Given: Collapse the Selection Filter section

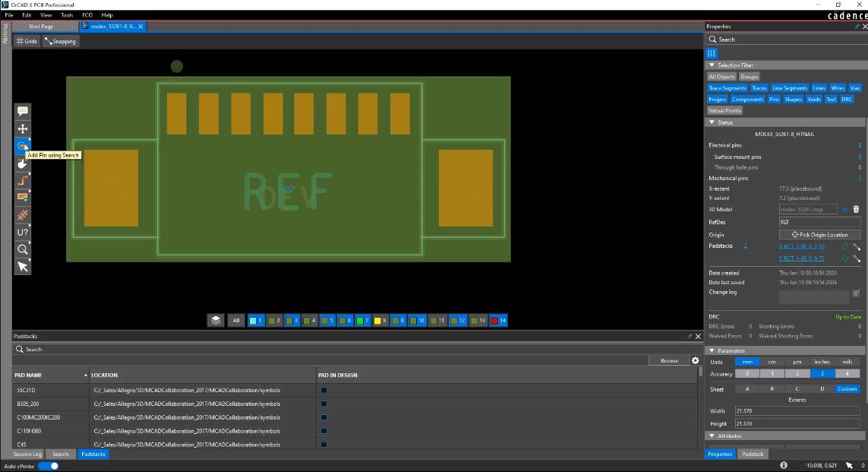Looking at the screenshot, I should tap(711, 65).
